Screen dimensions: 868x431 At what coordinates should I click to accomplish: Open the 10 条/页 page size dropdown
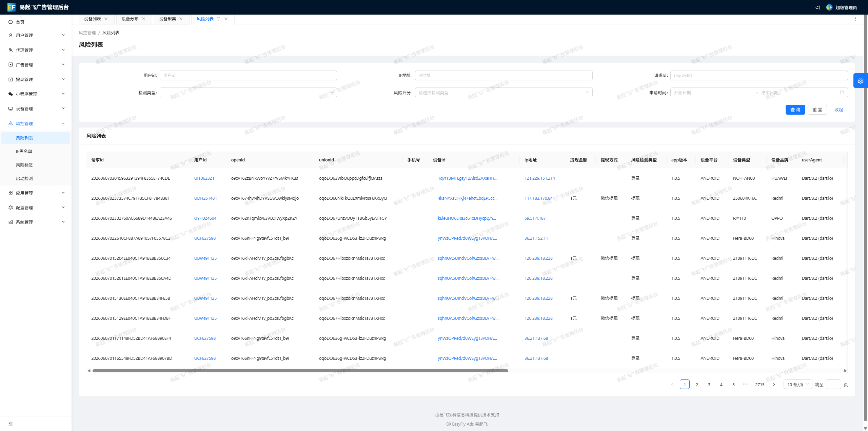coord(797,385)
